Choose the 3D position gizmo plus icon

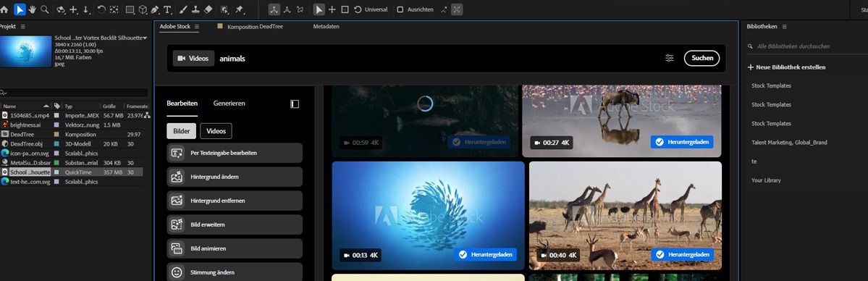click(x=332, y=9)
